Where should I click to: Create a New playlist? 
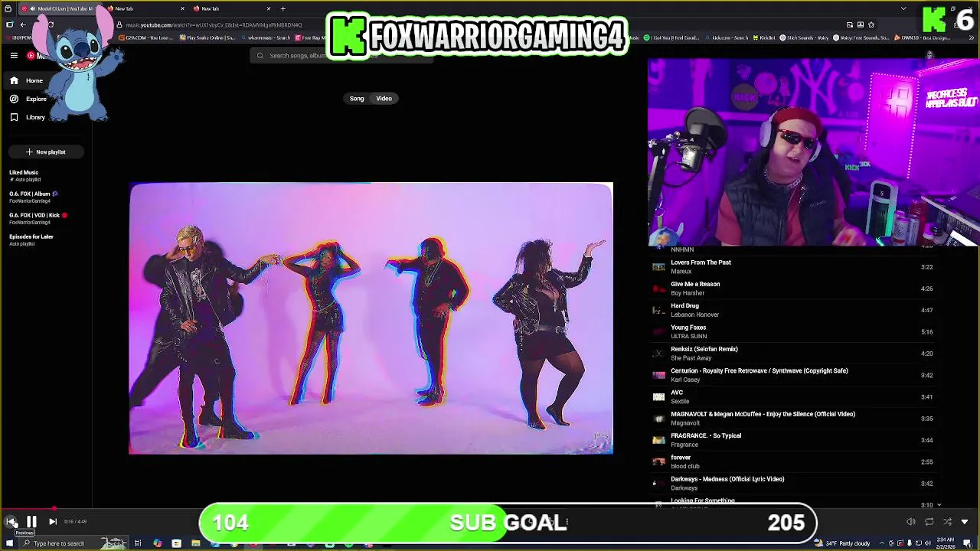46,152
